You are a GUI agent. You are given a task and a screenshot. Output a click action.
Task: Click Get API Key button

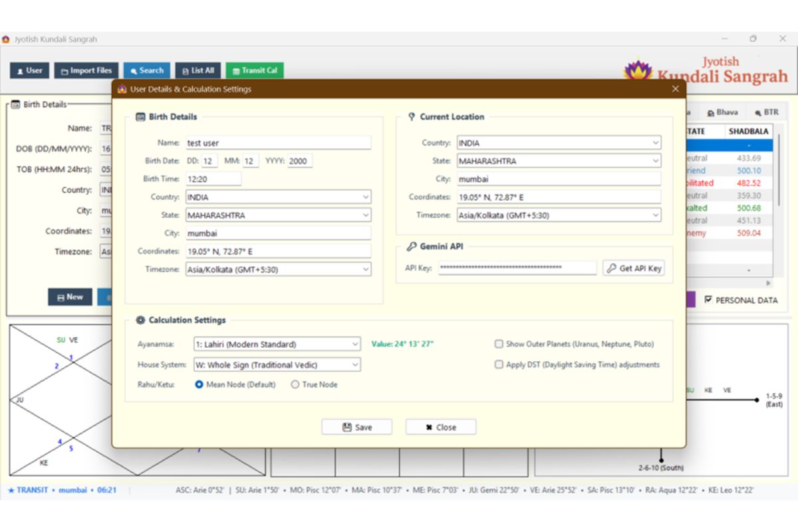(x=634, y=268)
